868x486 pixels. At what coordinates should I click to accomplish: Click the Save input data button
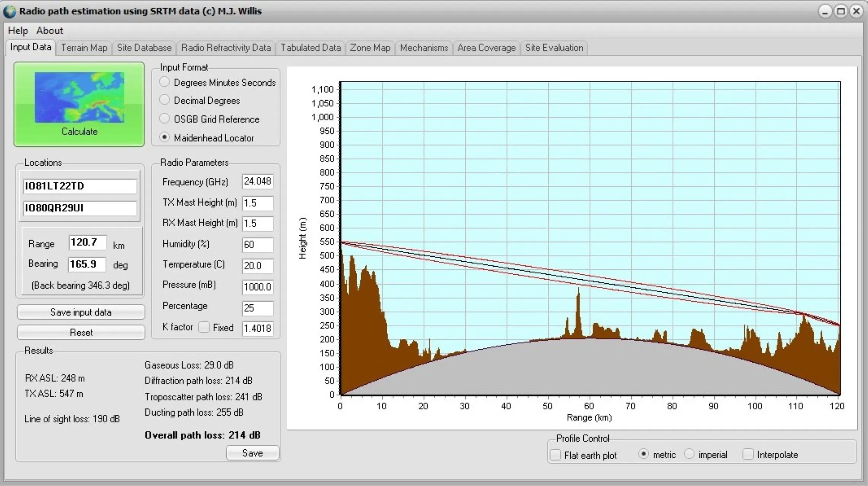[x=81, y=312]
